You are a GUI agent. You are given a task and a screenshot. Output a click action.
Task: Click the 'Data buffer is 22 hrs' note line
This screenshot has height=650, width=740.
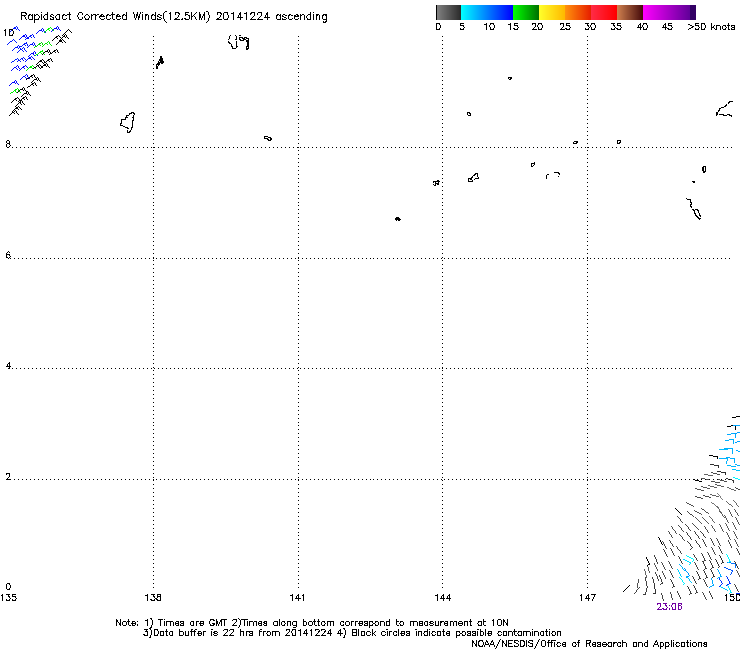pyautogui.click(x=352, y=633)
